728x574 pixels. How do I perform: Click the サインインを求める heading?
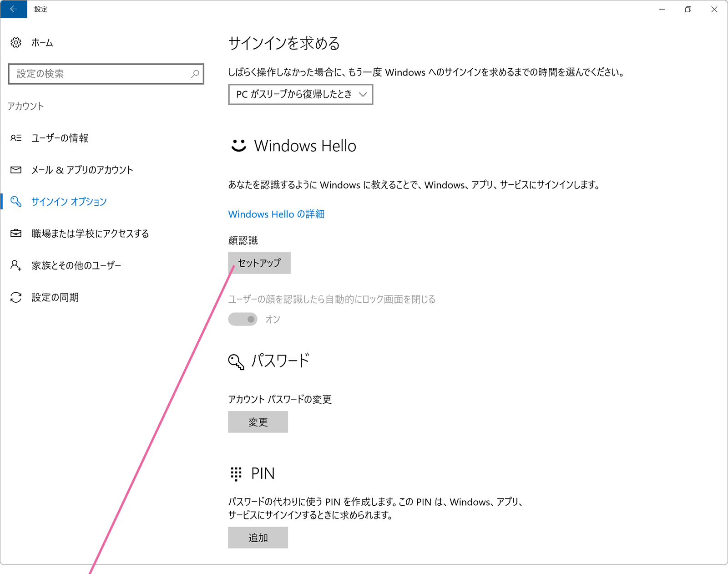pyautogui.click(x=284, y=43)
